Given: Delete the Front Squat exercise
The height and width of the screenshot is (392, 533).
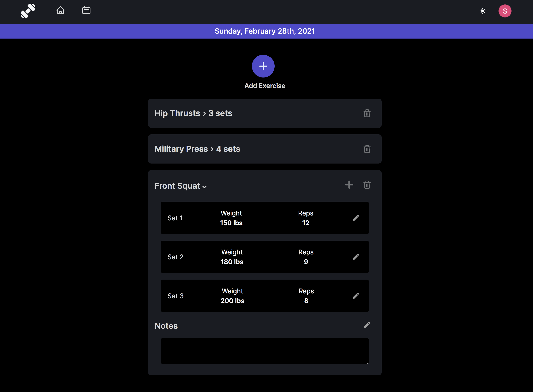Looking at the screenshot, I should [367, 185].
